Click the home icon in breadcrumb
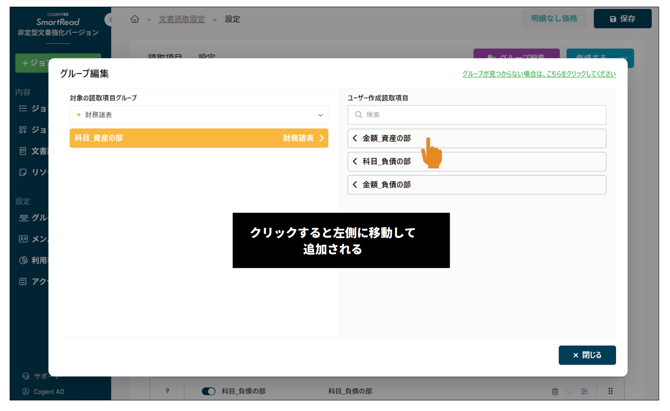The image size is (670, 411). click(x=135, y=19)
